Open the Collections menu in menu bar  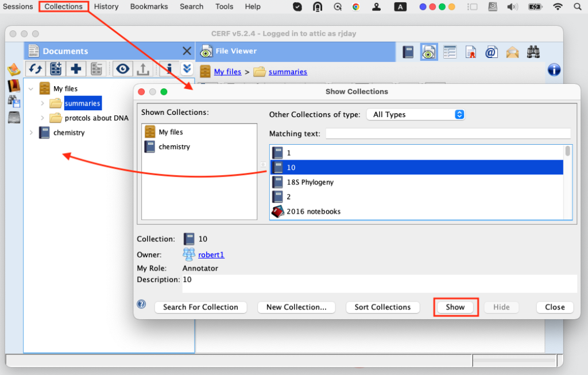pyautogui.click(x=63, y=6)
